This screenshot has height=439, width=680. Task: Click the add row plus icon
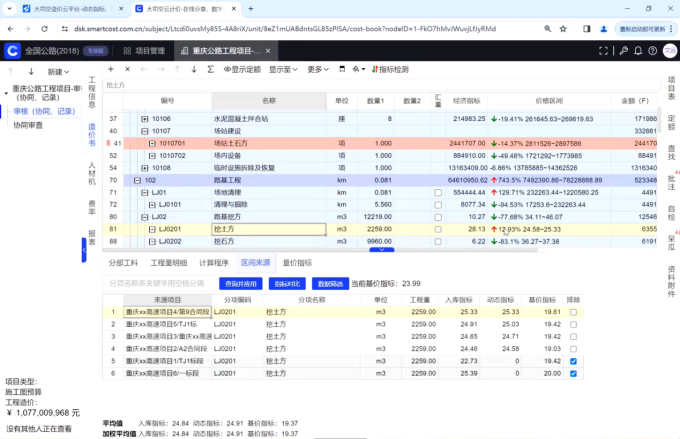(x=110, y=70)
